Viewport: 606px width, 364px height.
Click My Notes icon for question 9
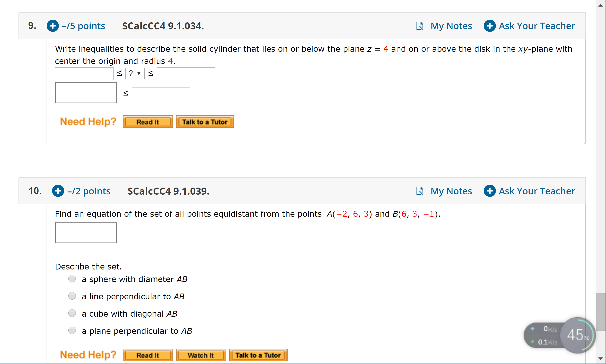tap(420, 26)
